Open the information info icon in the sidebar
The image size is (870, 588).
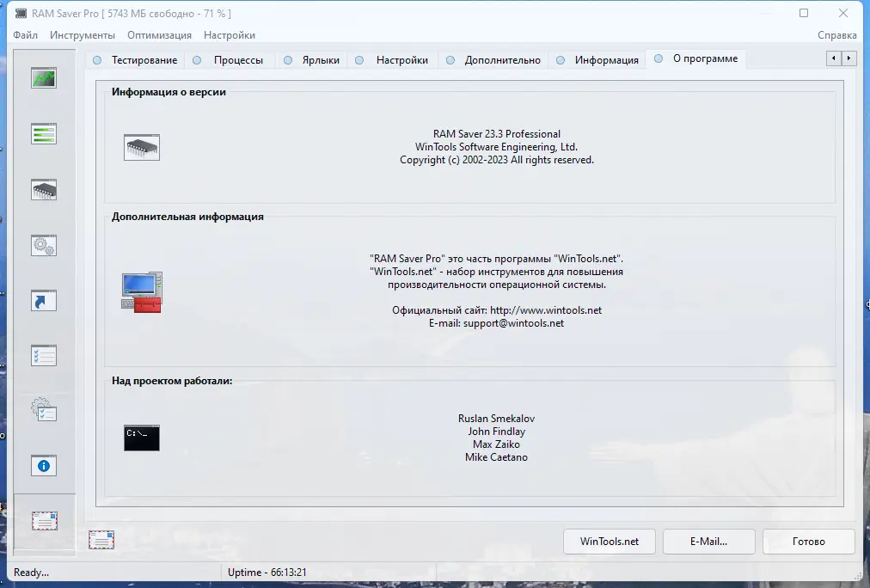click(43, 465)
